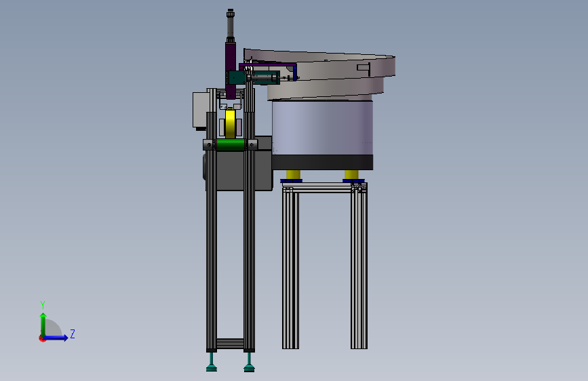Screen dimensions: 588x381
Task: Select the light purple cylindrical feeder drum
Action: [x=323, y=127]
